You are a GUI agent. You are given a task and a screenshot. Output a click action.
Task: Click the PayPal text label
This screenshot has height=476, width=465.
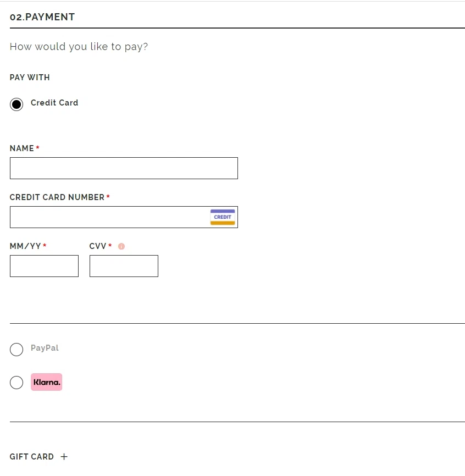(45, 348)
